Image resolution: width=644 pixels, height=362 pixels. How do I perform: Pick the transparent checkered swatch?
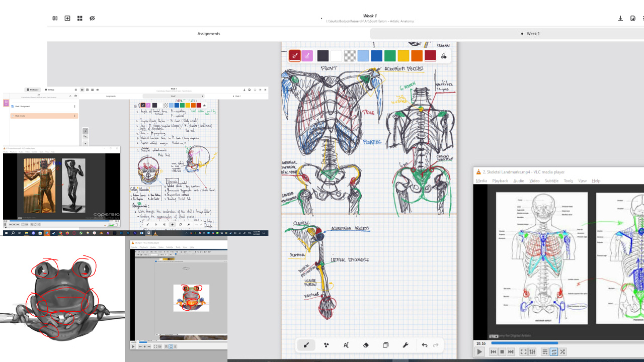coord(350,56)
